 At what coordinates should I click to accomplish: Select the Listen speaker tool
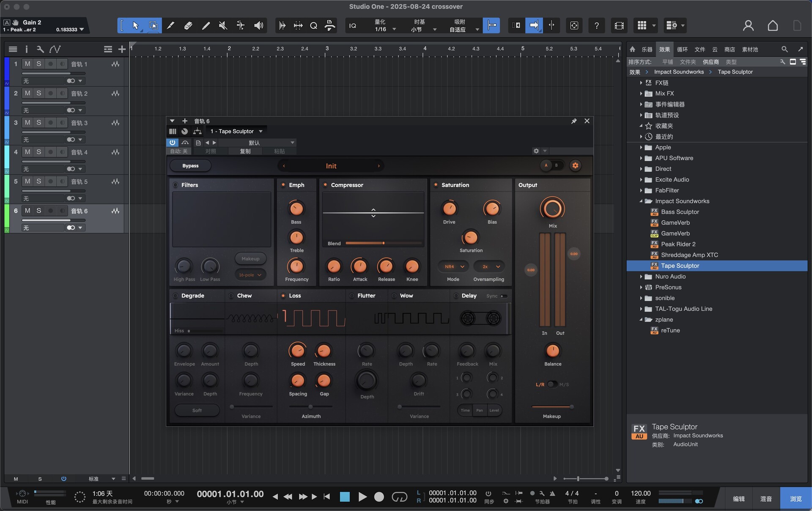pyautogui.click(x=258, y=26)
